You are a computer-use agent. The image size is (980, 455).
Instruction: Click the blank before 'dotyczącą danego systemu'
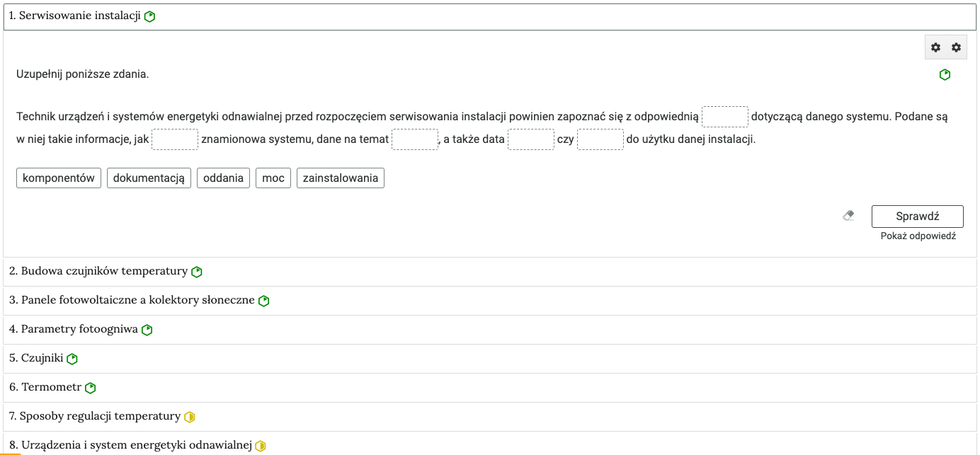pyautogui.click(x=724, y=117)
